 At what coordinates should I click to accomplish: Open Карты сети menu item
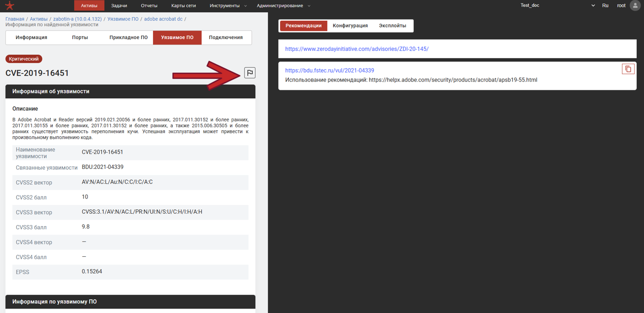(183, 6)
